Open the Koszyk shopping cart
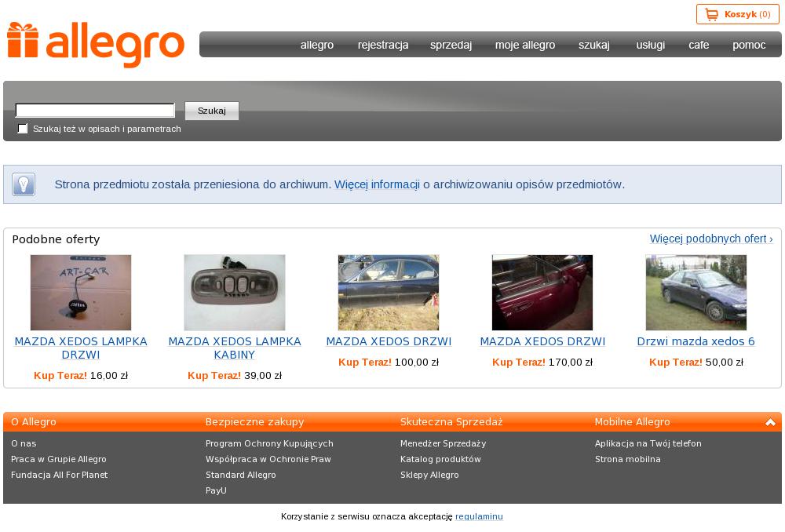Viewport: 785px width, 532px height. point(737,14)
